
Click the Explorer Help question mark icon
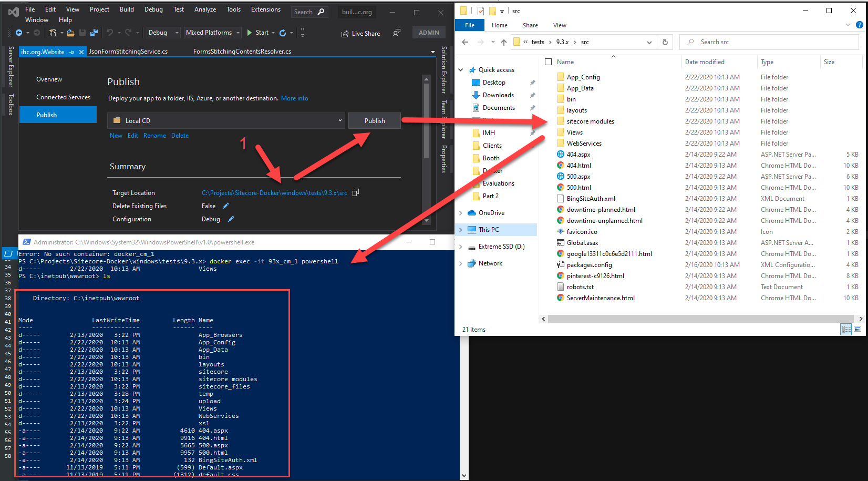tap(860, 25)
